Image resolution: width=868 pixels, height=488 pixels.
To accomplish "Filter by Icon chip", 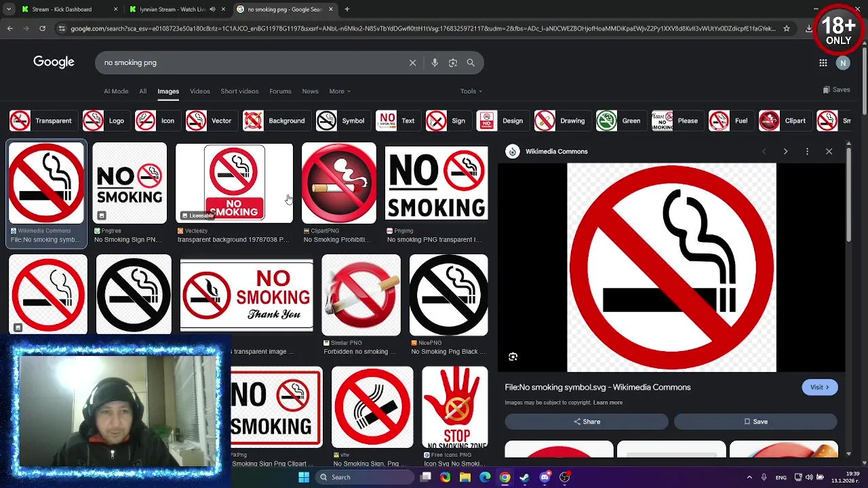I will click(x=156, y=121).
